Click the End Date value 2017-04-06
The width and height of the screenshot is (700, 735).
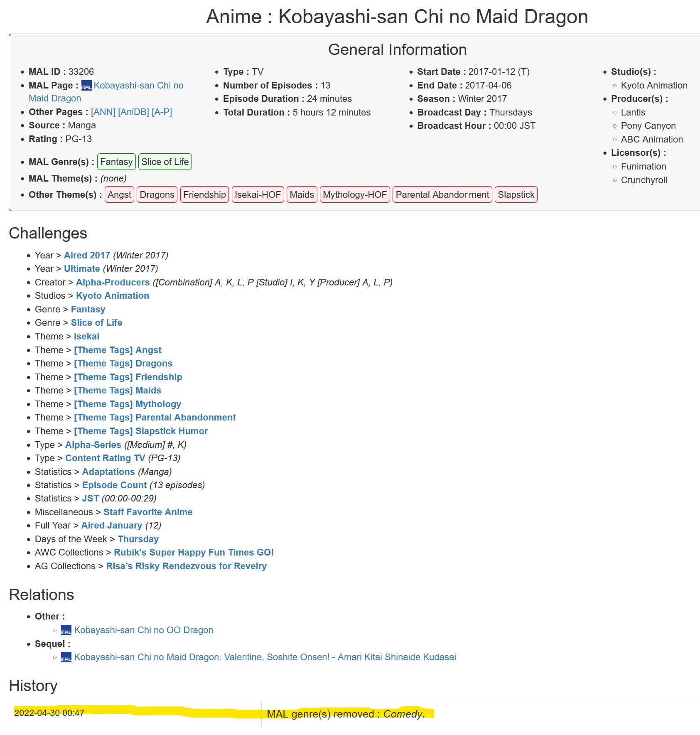coord(488,86)
